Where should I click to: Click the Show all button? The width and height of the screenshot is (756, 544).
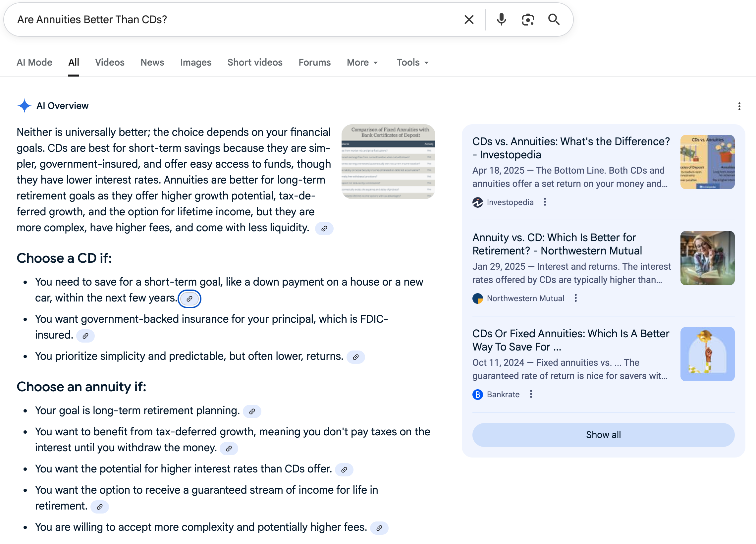603,435
